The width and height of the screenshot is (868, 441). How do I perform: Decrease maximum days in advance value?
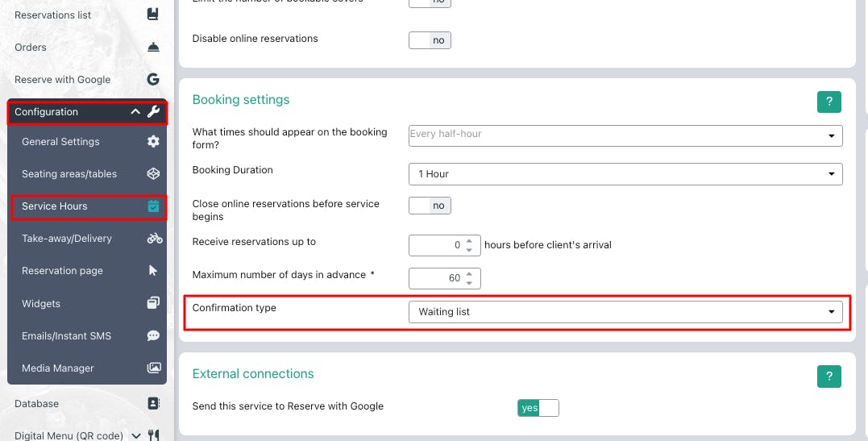469,282
